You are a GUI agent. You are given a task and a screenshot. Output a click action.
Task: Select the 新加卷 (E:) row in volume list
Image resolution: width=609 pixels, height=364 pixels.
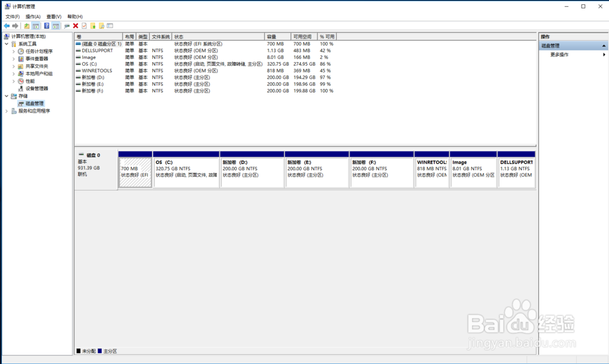point(205,84)
